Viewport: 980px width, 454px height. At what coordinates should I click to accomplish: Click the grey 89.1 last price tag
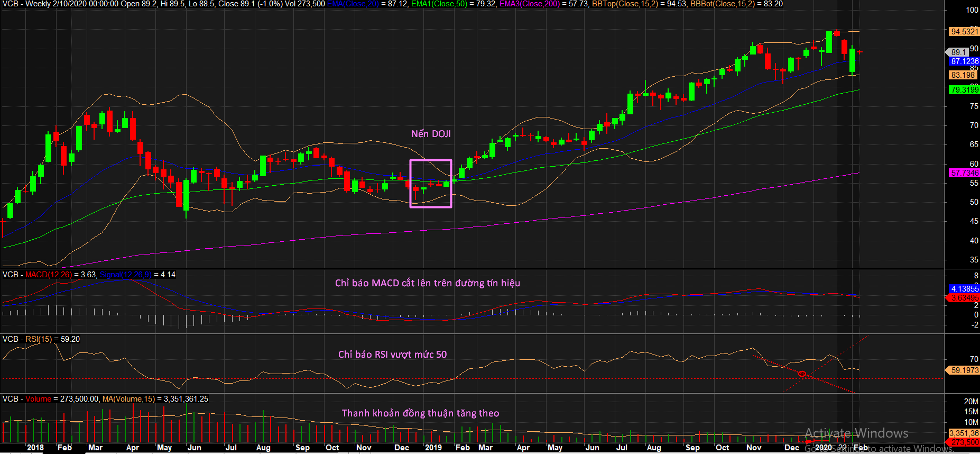tap(958, 52)
